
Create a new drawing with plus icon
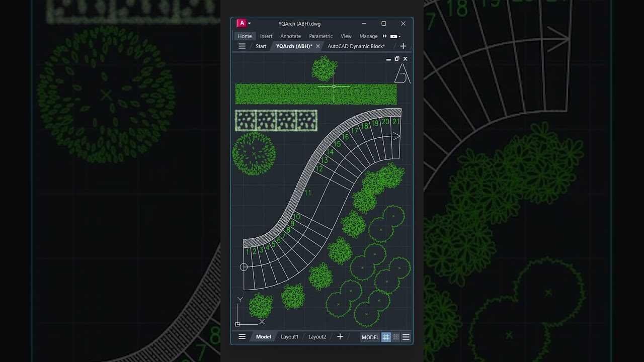pyautogui.click(x=403, y=46)
